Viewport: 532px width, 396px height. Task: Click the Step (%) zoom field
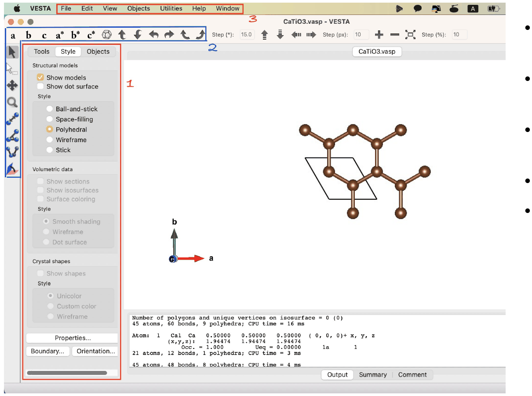(459, 35)
